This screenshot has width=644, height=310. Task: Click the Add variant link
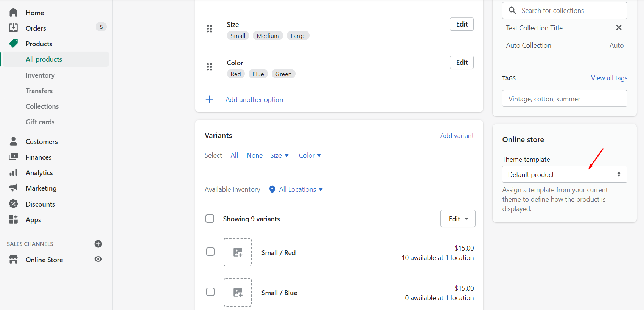click(457, 135)
